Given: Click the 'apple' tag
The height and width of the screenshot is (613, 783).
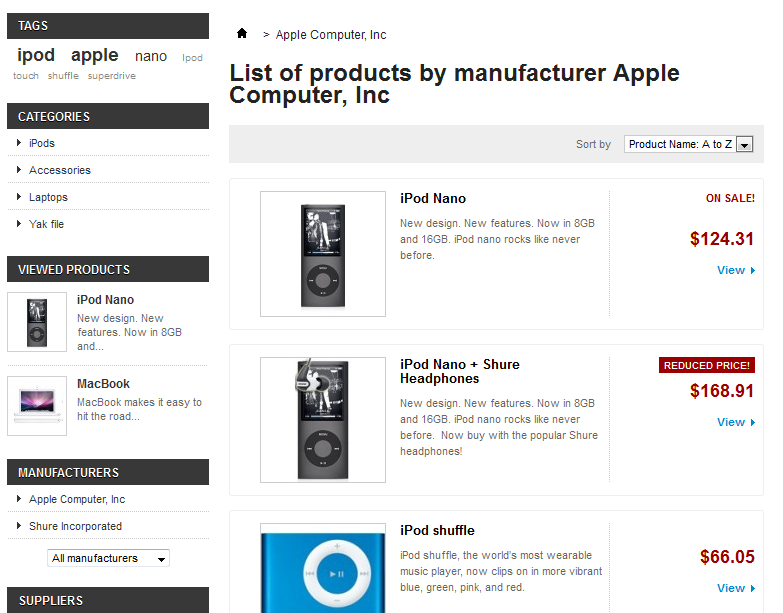Looking at the screenshot, I should 94,56.
